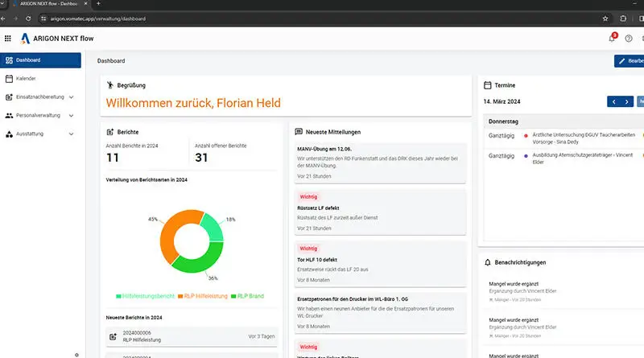Open the notifications bell with red badge
Image resolution: width=644 pixels, height=358 pixels.
(x=612, y=38)
